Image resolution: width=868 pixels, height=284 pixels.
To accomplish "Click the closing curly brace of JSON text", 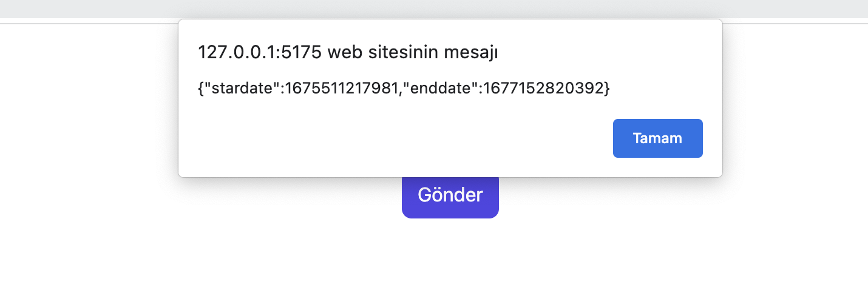I will point(606,88).
